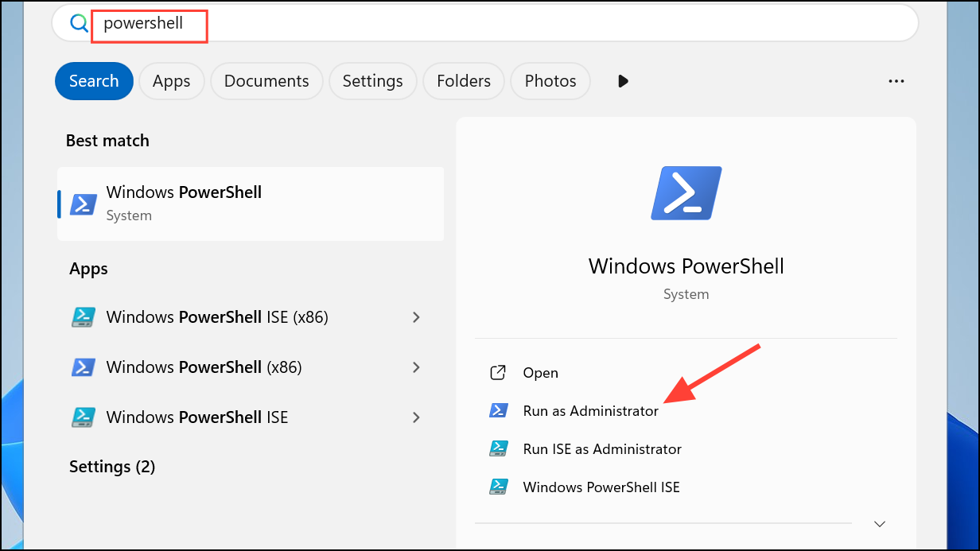The height and width of the screenshot is (551, 980).
Task: Show more filter tabs with the play arrow
Action: tap(623, 81)
